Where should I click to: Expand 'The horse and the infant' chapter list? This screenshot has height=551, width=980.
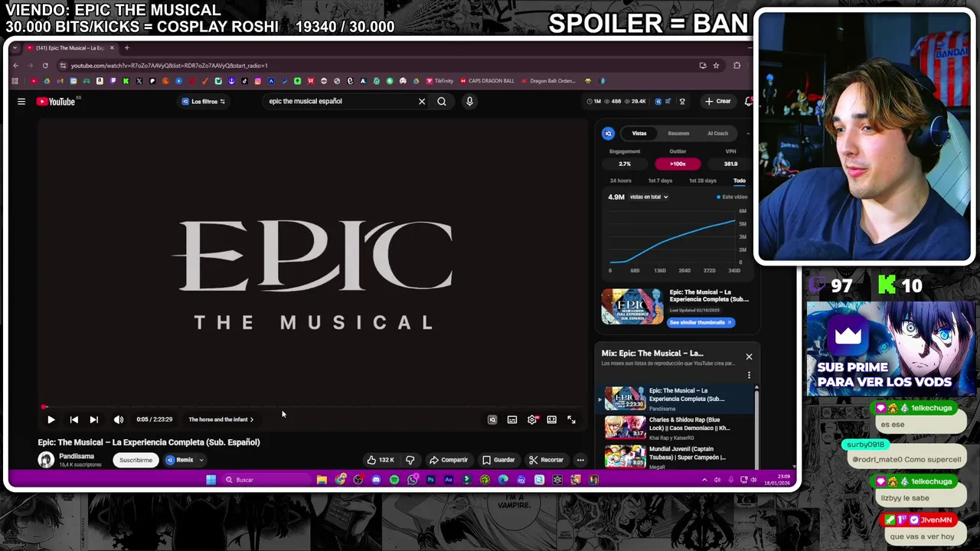point(220,419)
